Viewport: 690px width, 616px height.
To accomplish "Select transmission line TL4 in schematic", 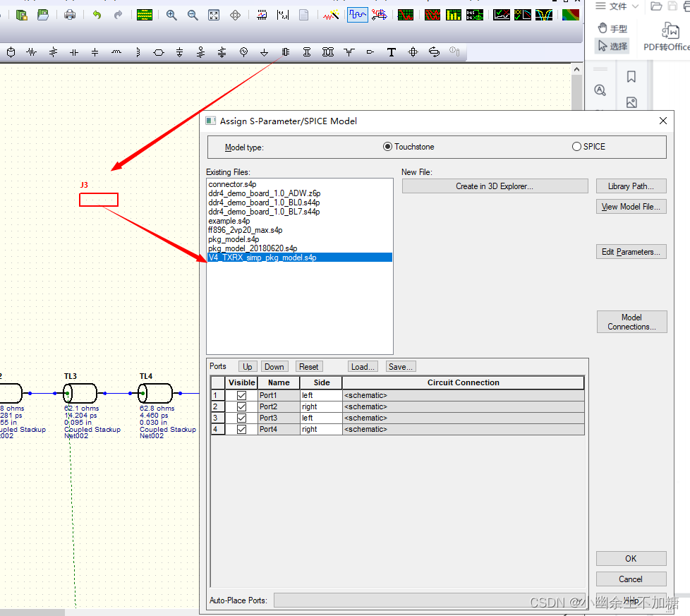I will (155, 393).
